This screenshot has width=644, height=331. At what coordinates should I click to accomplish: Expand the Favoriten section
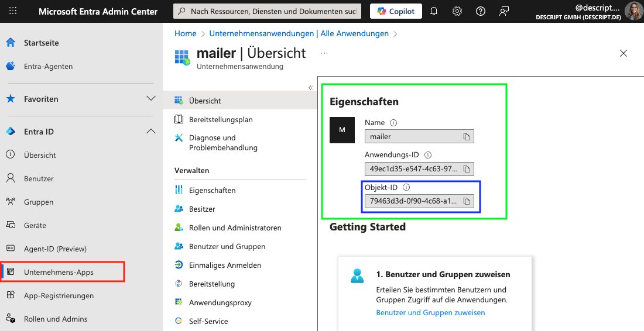(151, 98)
